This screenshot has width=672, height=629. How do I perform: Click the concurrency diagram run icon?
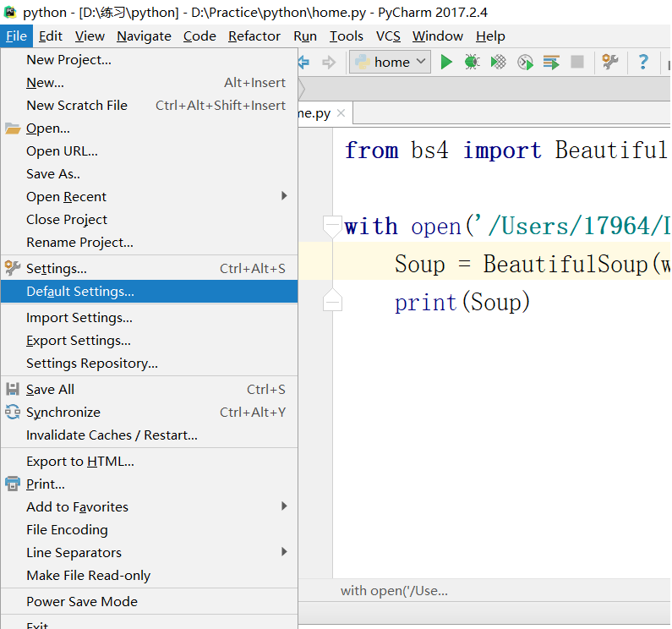[551, 62]
